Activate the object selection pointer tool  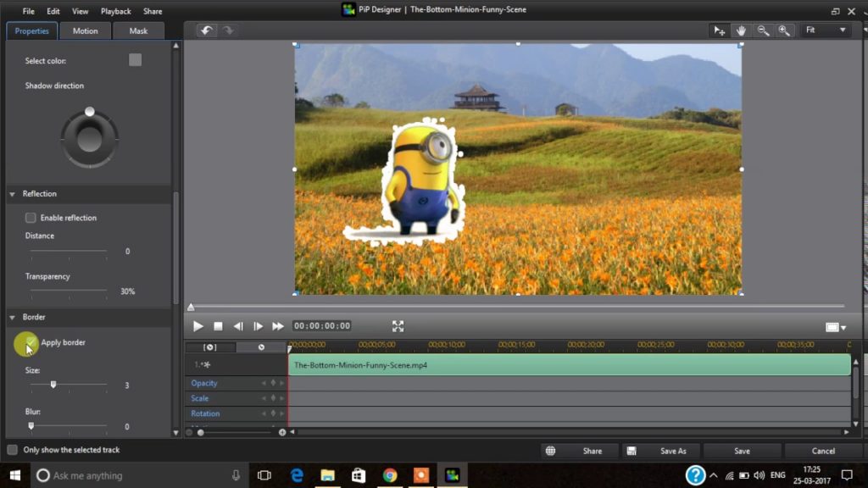(x=719, y=30)
